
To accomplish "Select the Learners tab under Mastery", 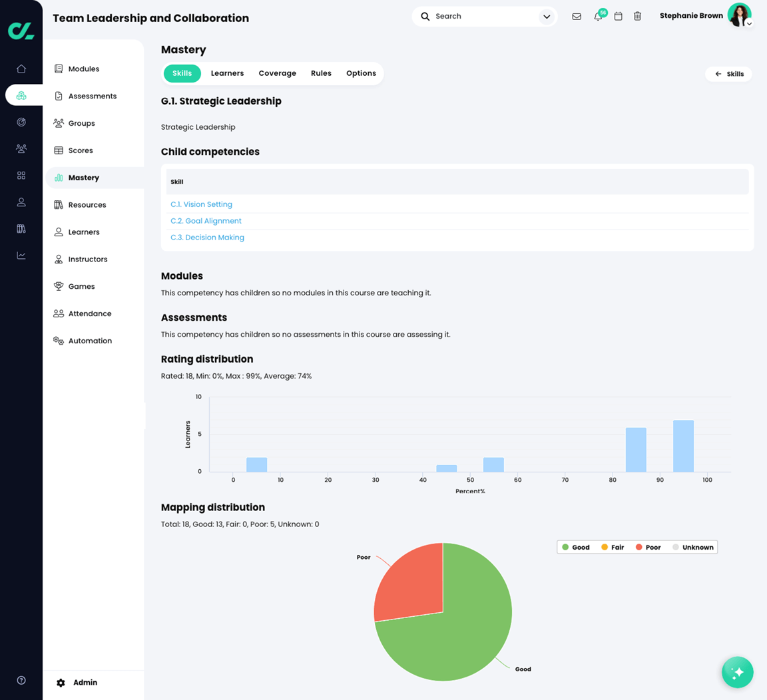I will (227, 73).
